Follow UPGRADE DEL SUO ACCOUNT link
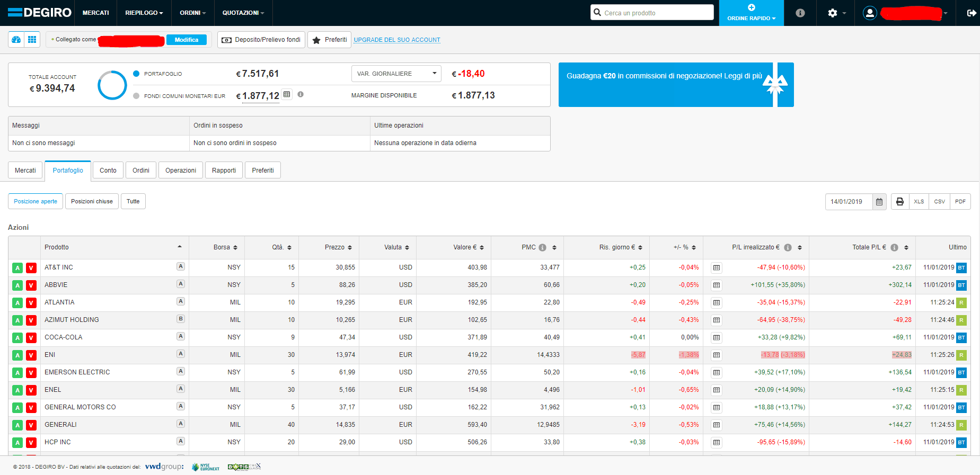 [x=397, y=40]
